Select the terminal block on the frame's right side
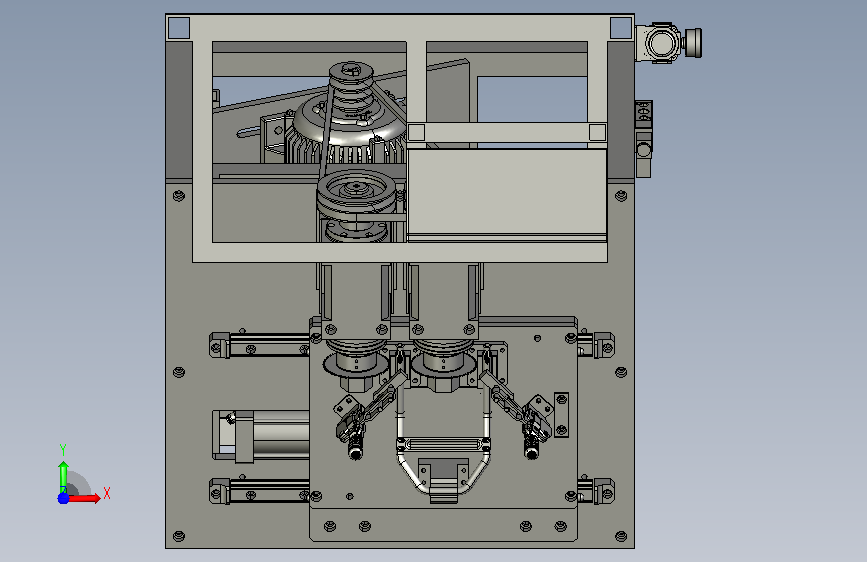 (x=644, y=138)
